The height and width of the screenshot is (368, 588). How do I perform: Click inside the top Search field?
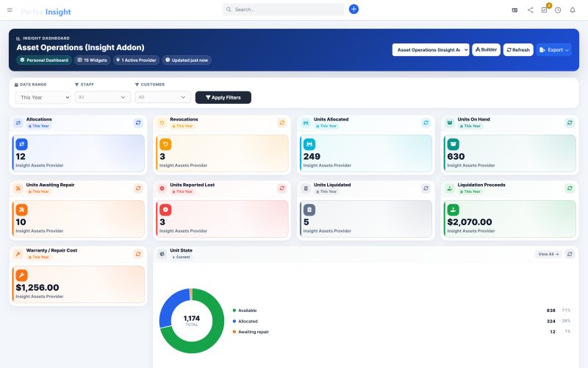point(283,10)
